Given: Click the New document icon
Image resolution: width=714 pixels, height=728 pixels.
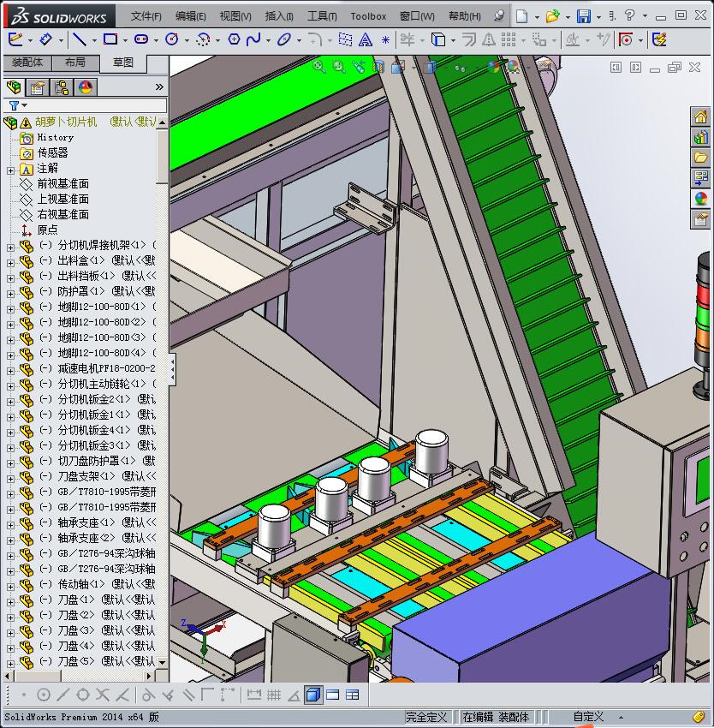Looking at the screenshot, I should 522,16.
